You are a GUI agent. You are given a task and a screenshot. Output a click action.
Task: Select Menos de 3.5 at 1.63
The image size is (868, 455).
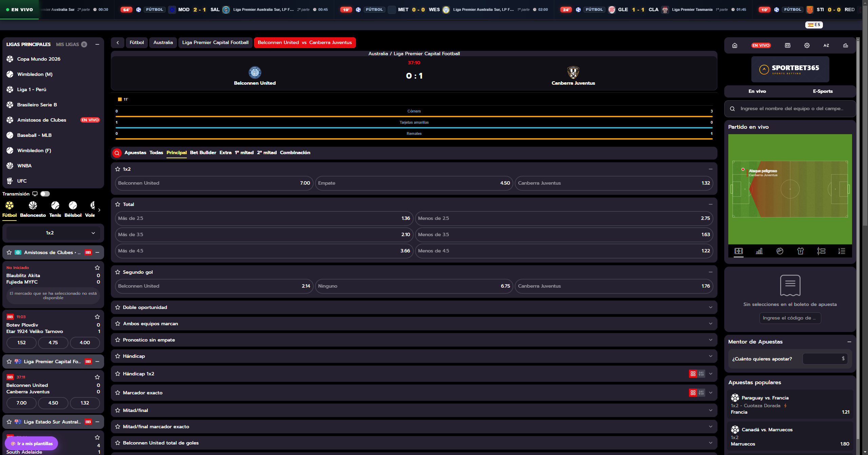point(564,235)
